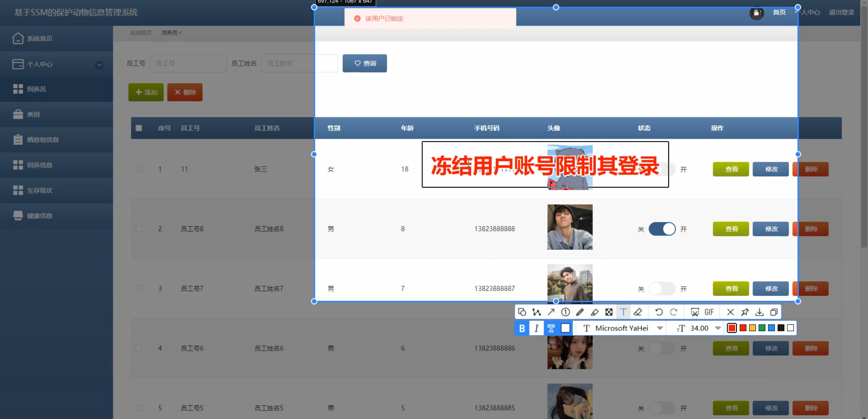Pin the screenshot to screen
The image size is (868, 419).
pyautogui.click(x=745, y=312)
